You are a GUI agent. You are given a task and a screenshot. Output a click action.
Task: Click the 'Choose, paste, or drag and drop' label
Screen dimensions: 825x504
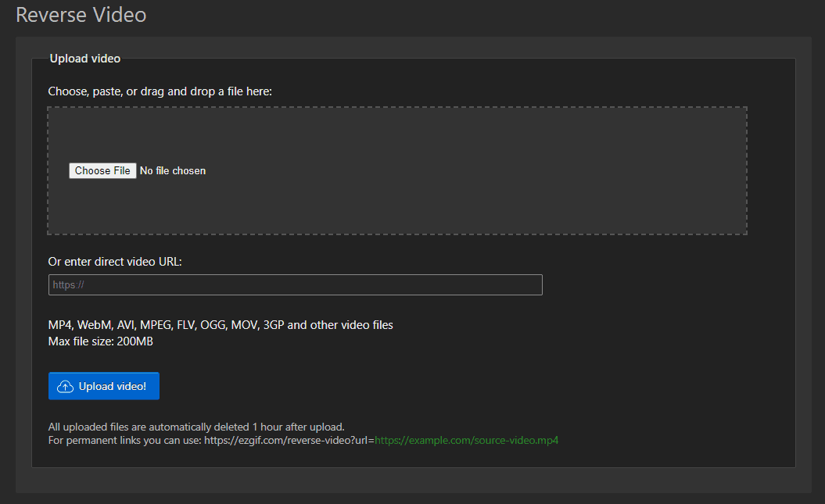tap(160, 91)
